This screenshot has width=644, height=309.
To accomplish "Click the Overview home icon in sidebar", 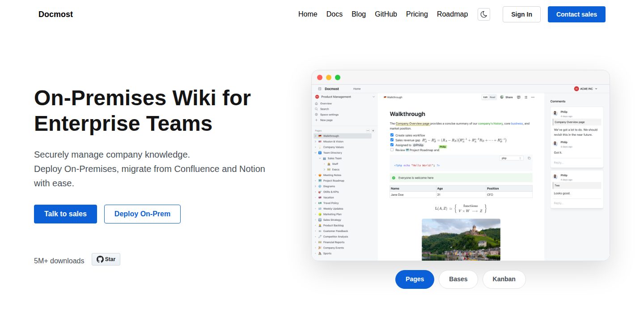I will pyautogui.click(x=316, y=103).
